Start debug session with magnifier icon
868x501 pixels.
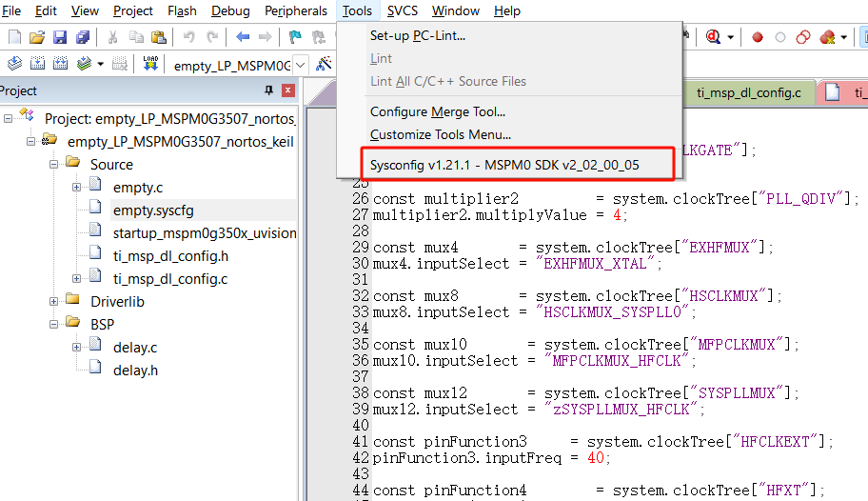coord(713,37)
